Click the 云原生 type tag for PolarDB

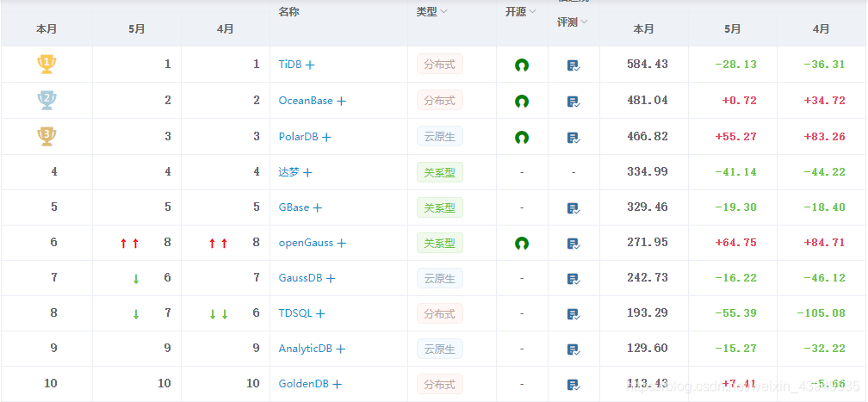pyautogui.click(x=439, y=137)
